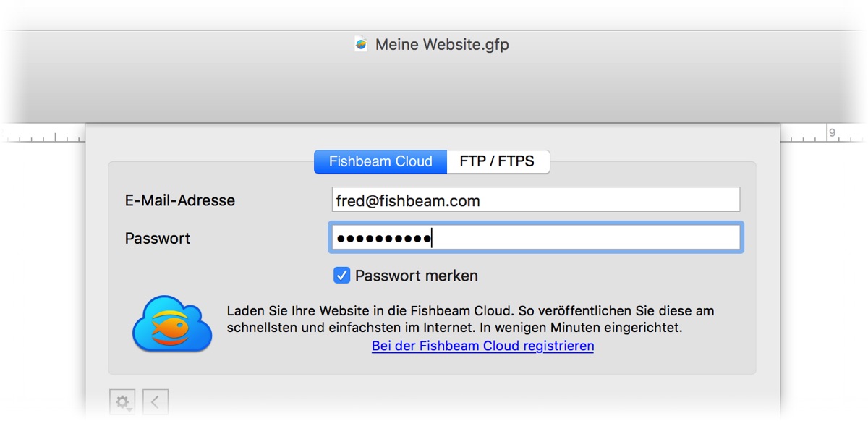Screen dimensions: 868x421
Task: Click the document icon beside Meine Website.gfp
Action: pos(362,44)
